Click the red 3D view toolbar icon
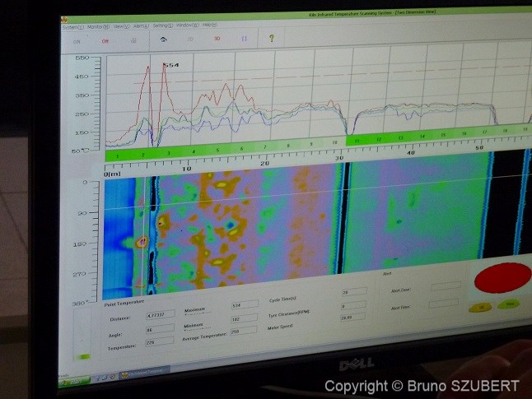The height and width of the screenshot is (399, 532). (x=217, y=39)
